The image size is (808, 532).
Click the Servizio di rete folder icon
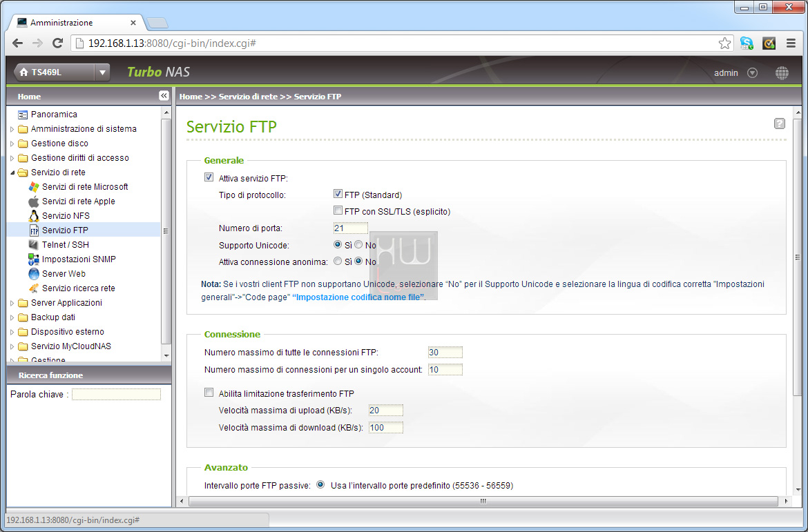click(23, 173)
